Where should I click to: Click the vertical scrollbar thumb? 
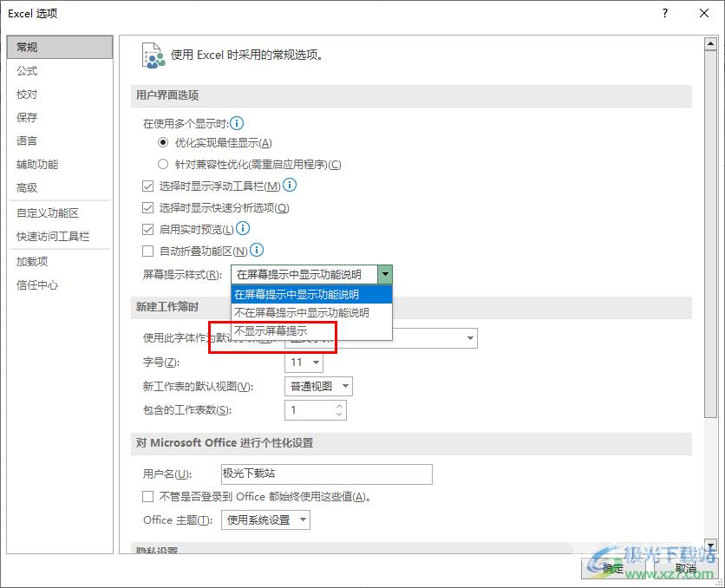[710, 234]
